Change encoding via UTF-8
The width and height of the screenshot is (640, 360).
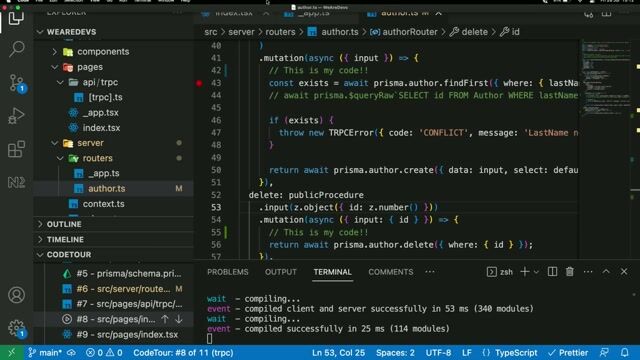438,353
